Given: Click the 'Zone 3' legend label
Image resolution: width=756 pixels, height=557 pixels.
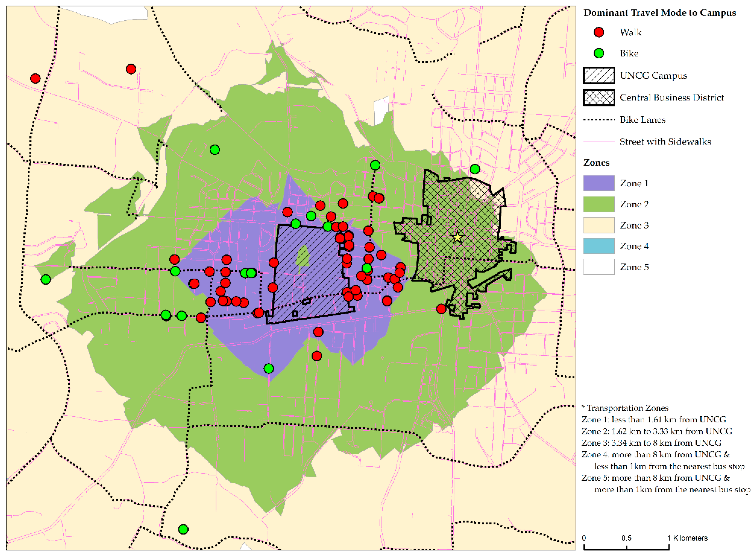Looking at the screenshot, I should pos(634,225).
